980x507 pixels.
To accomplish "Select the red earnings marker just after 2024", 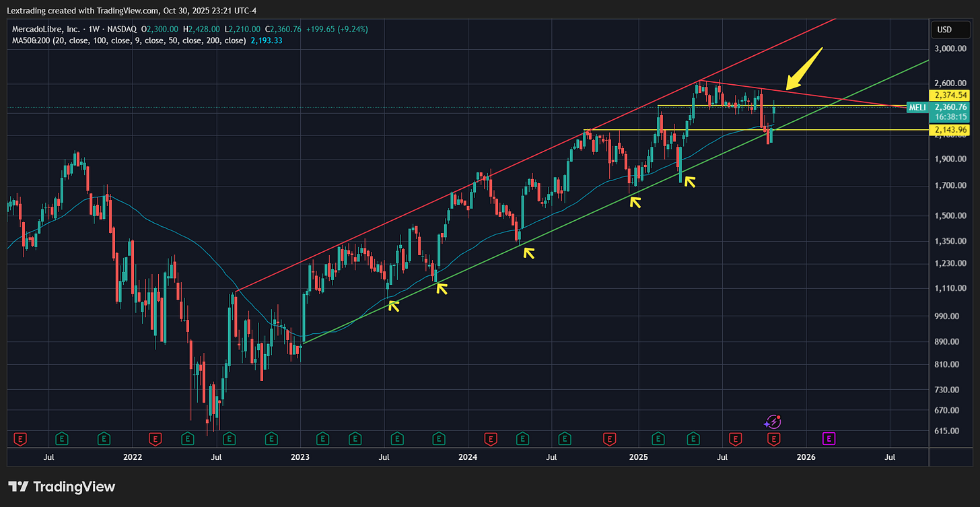I will point(491,439).
